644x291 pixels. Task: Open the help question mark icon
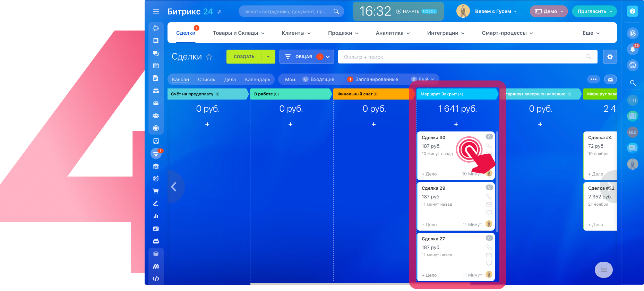[633, 11]
